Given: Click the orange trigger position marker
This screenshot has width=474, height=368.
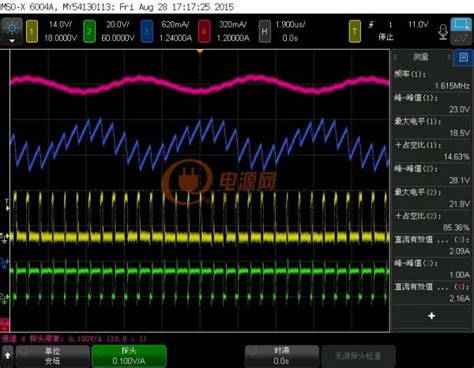Looking at the screenshot, I should (200, 51).
